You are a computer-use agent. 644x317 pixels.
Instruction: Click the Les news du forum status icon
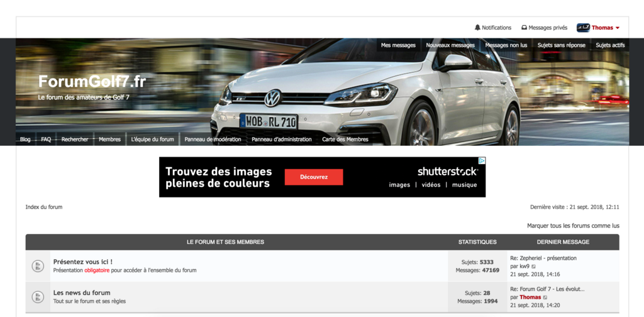click(x=38, y=297)
